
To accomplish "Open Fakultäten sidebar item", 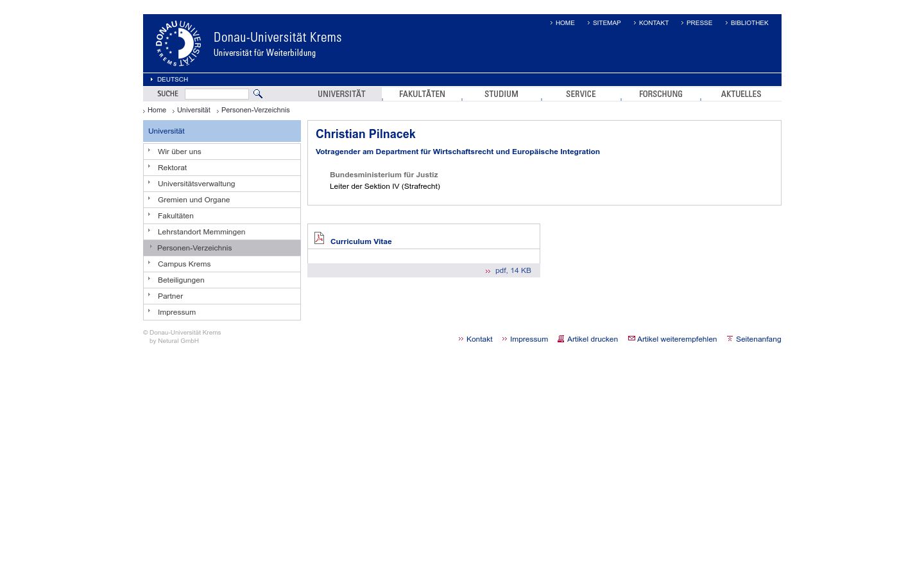I will pos(222,216).
